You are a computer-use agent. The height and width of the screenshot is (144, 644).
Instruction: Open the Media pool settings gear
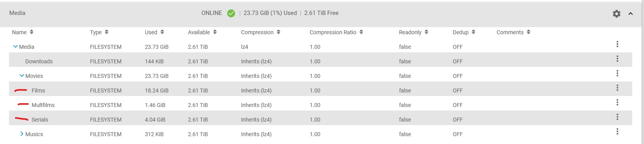pos(616,14)
